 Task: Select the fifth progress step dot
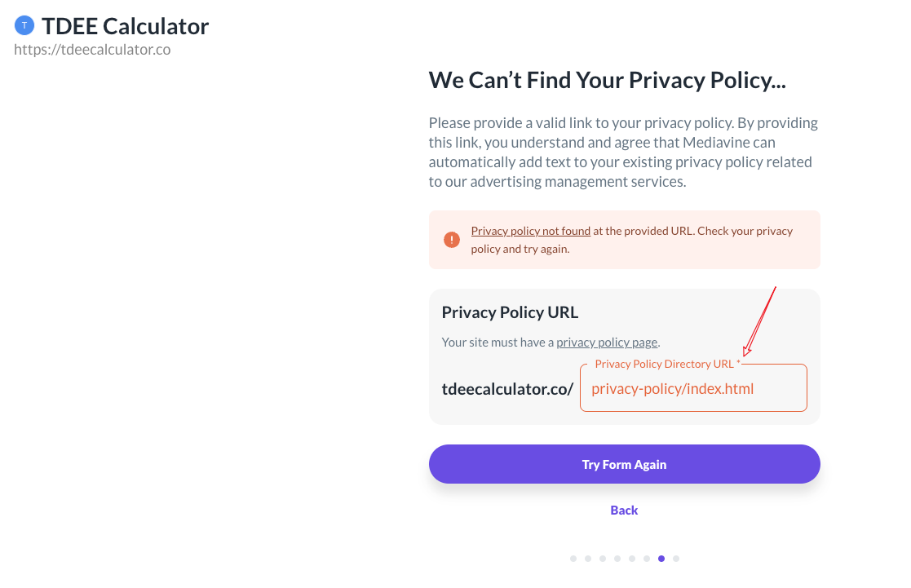pos(632,559)
